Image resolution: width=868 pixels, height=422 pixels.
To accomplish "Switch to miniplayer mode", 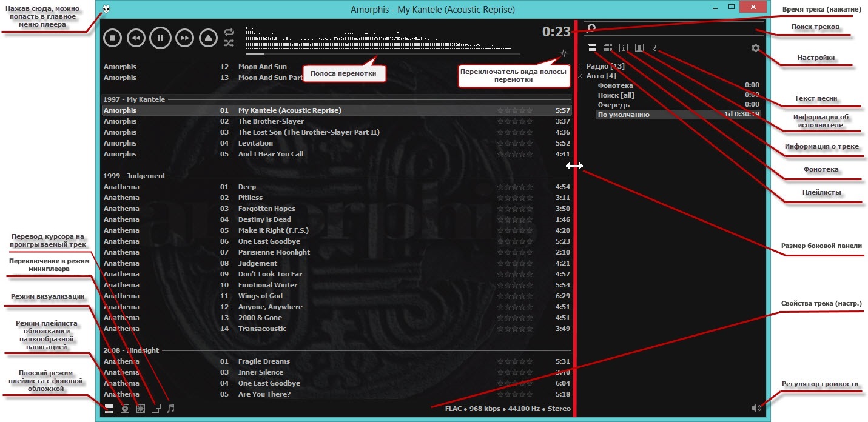I will [x=156, y=409].
